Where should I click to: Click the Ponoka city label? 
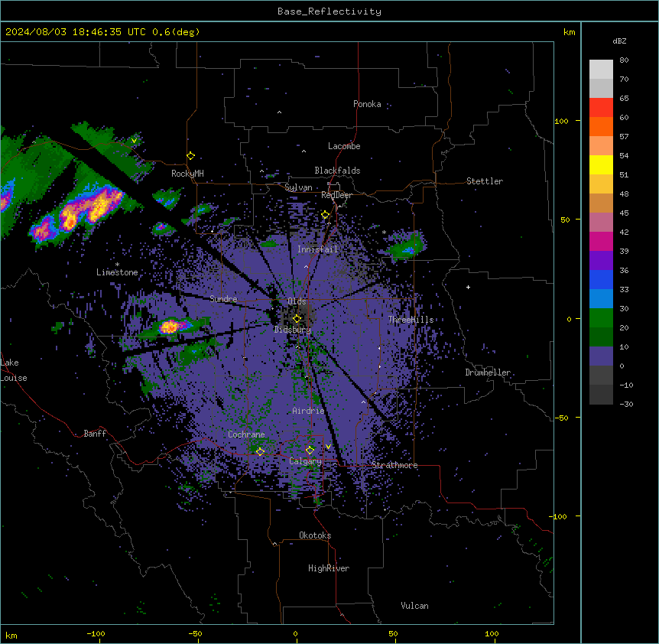367,104
